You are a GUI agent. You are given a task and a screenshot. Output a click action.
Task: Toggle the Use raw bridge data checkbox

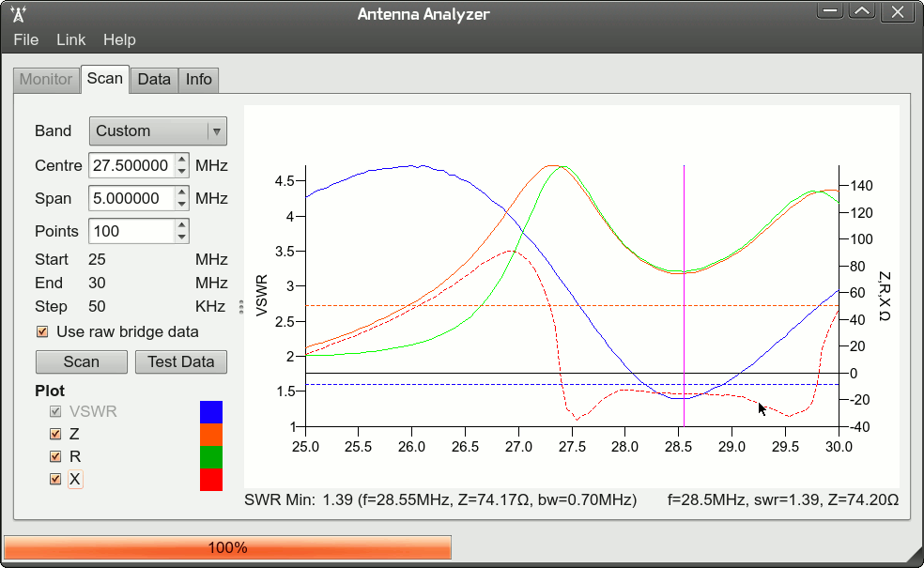tap(42, 331)
